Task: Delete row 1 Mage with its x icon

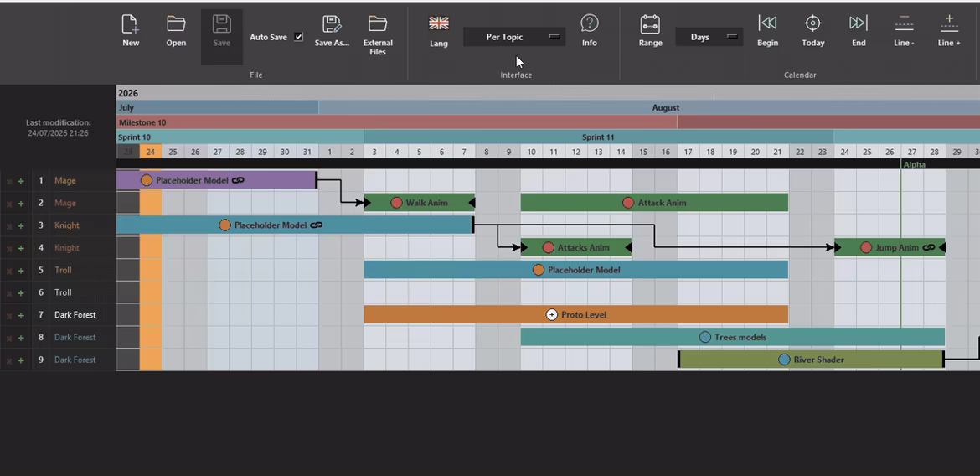Action: 8,181
